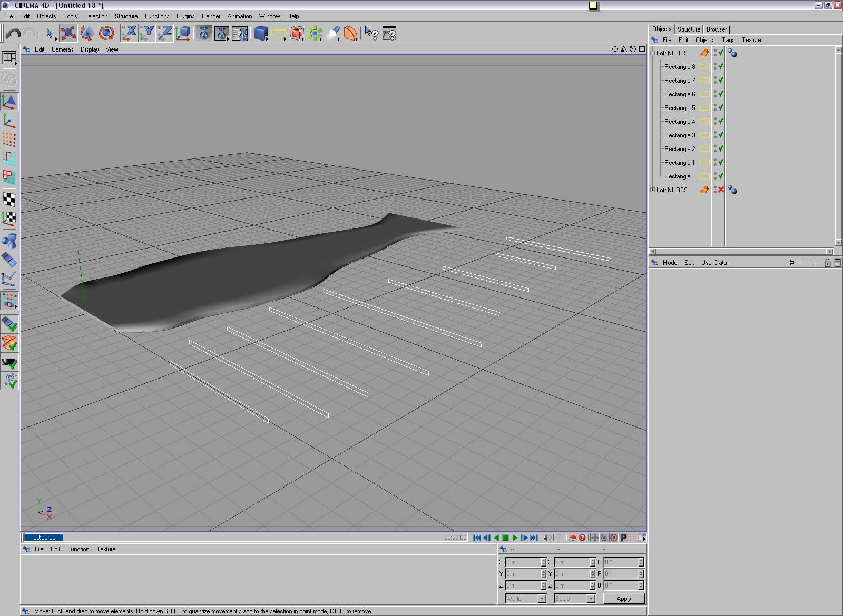Image resolution: width=843 pixels, height=616 pixels.
Task: Render in picture viewer vase icon
Action: pyautogui.click(x=222, y=34)
